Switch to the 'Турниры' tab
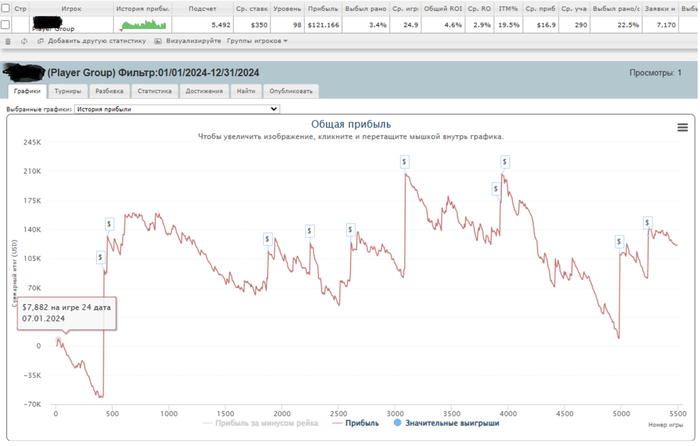Viewport: 700px width, 446px height. tap(68, 91)
